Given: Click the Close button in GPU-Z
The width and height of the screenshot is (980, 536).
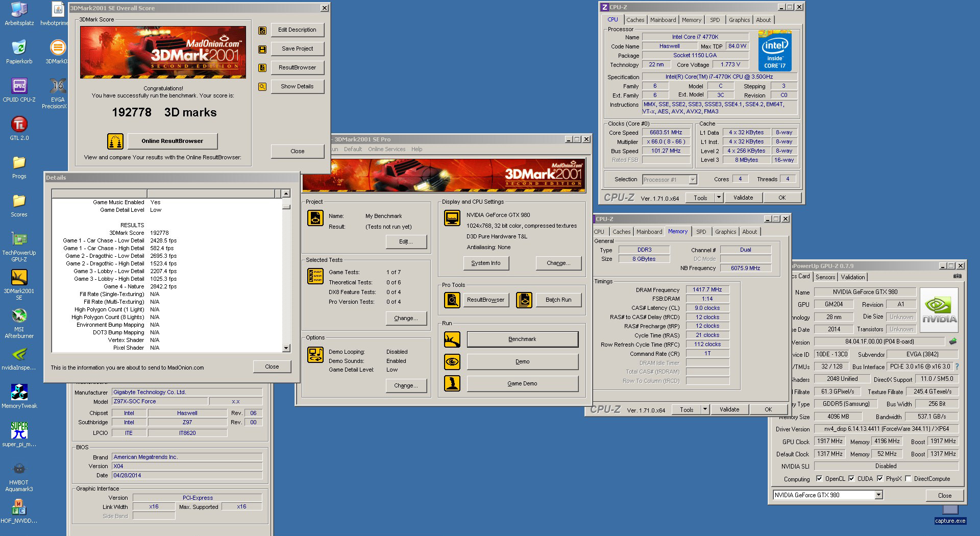Looking at the screenshot, I should [945, 496].
